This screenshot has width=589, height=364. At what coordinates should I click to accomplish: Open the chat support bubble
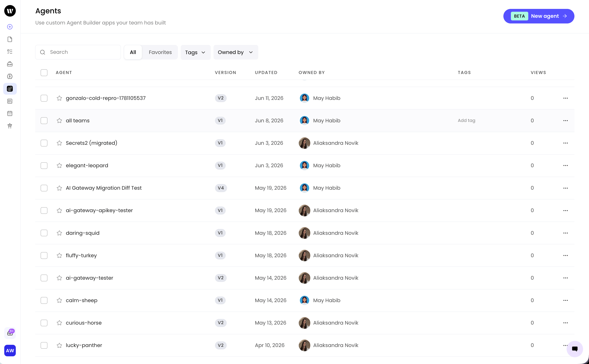click(x=575, y=349)
